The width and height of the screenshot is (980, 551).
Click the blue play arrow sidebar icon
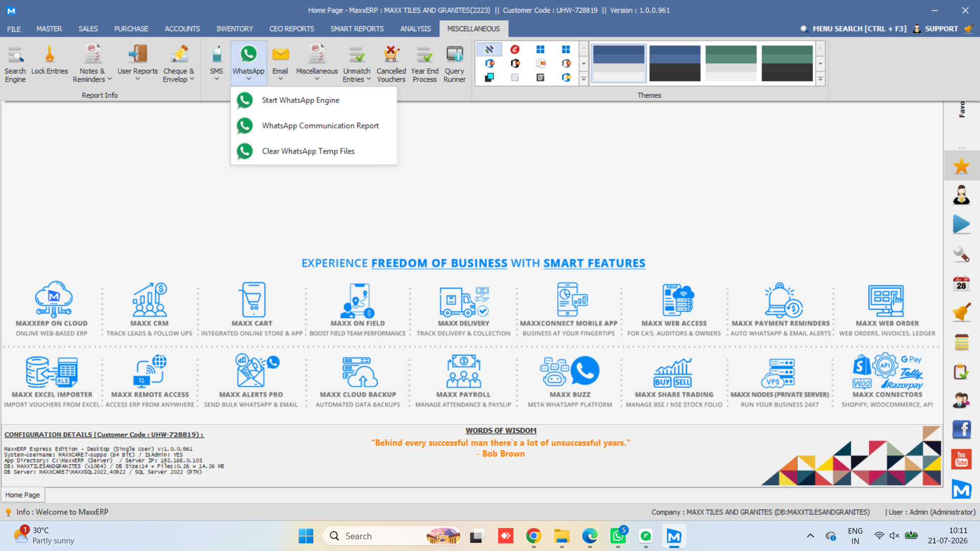pos(962,224)
